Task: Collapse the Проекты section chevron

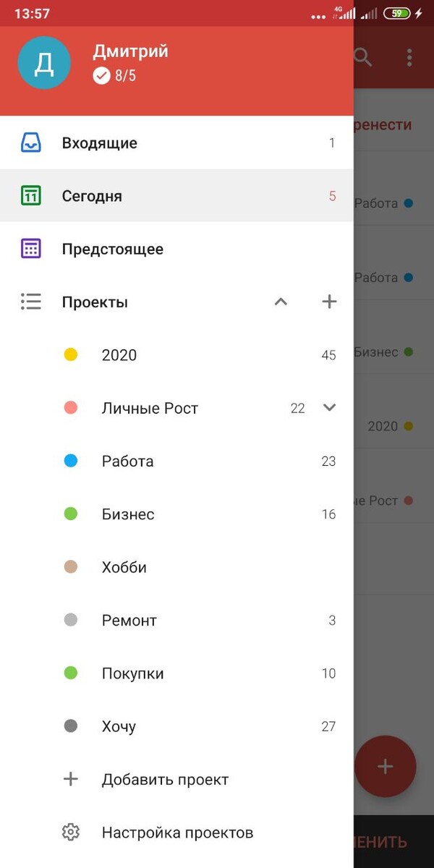Action: [281, 302]
